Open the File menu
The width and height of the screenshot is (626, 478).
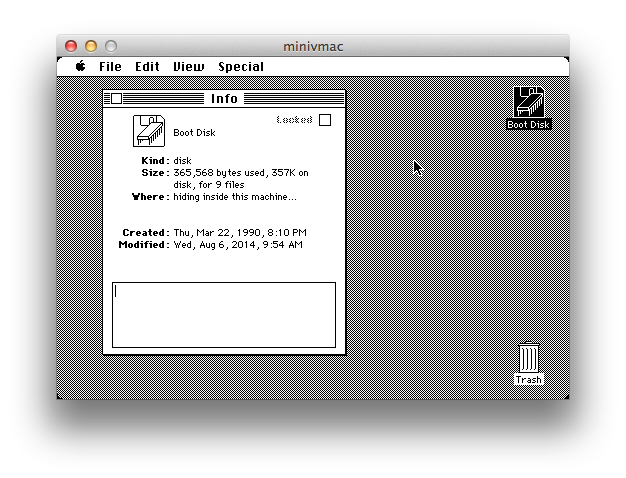pyautogui.click(x=110, y=67)
